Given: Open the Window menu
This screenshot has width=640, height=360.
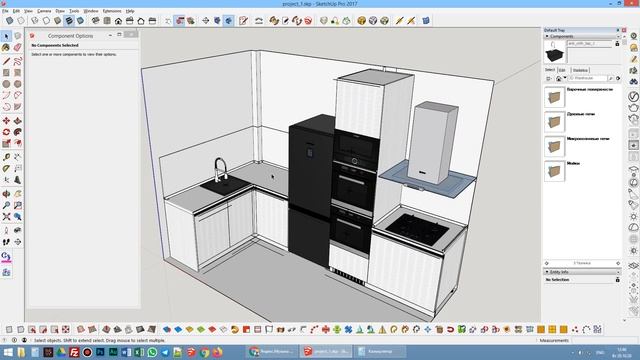Looking at the screenshot, I should [91, 11].
